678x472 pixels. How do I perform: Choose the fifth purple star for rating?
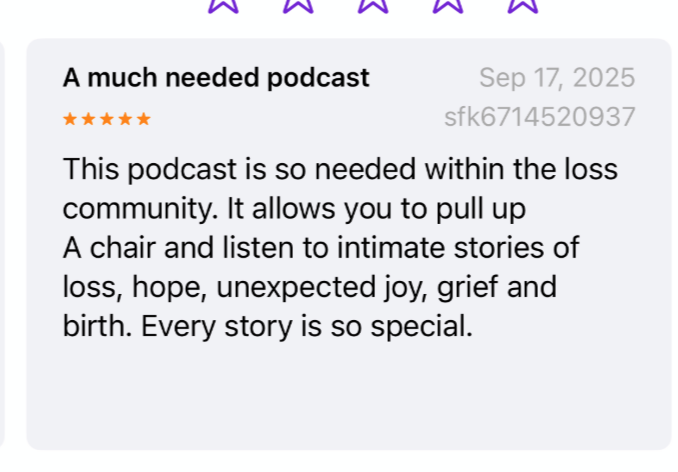[x=522, y=5]
